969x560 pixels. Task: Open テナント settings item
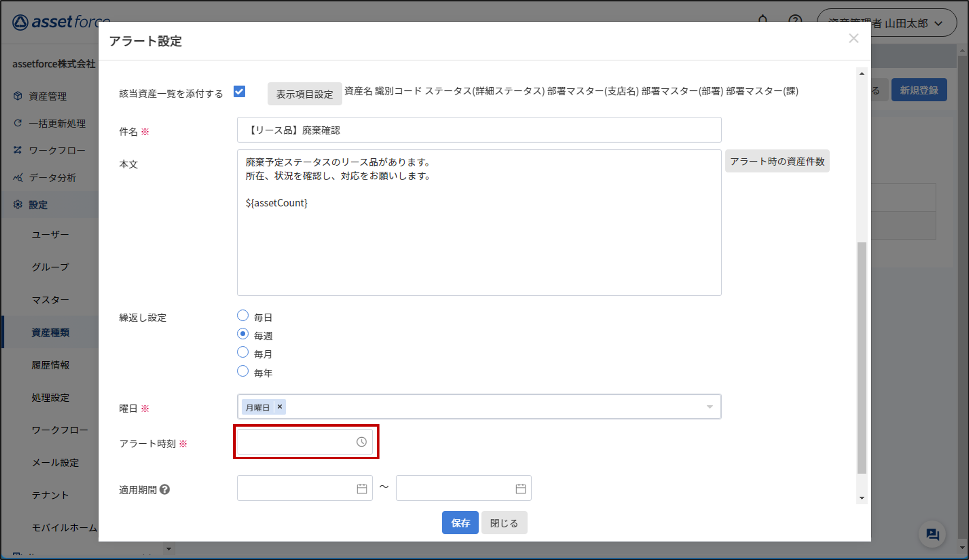coord(50,495)
